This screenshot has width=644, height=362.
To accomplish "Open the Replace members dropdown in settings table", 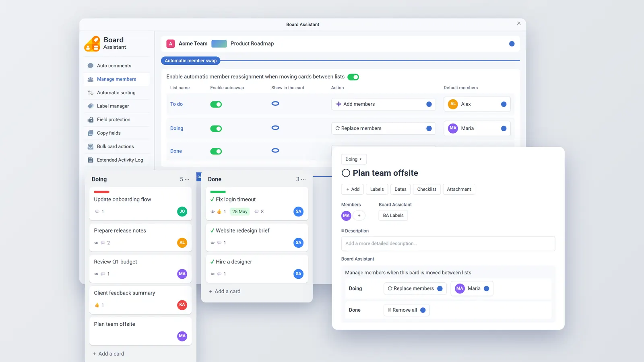I will point(384,128).
